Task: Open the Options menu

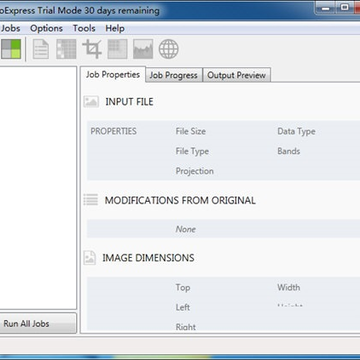Action: [x=46, y=29]
